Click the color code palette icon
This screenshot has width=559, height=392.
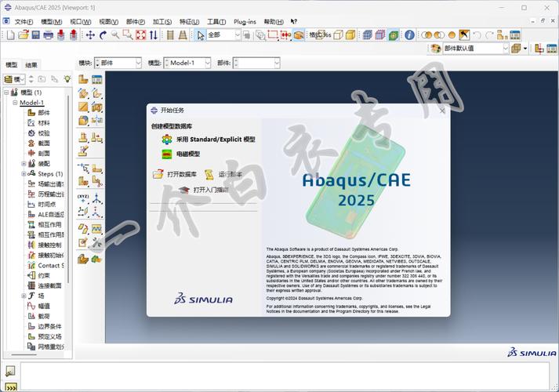pyautogui.click(x=435, y=49)
